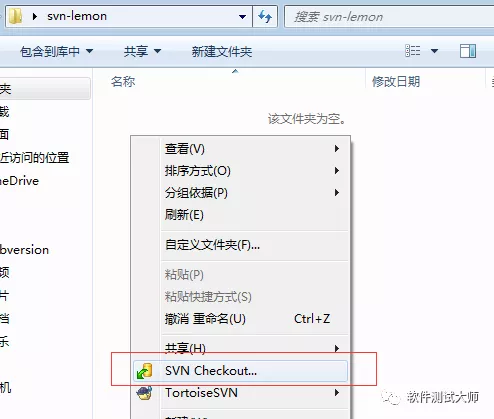This screenshot has height=419, width=494.
Task: Click the SVN Checkout icon
Action: click(x=145, y=371)
